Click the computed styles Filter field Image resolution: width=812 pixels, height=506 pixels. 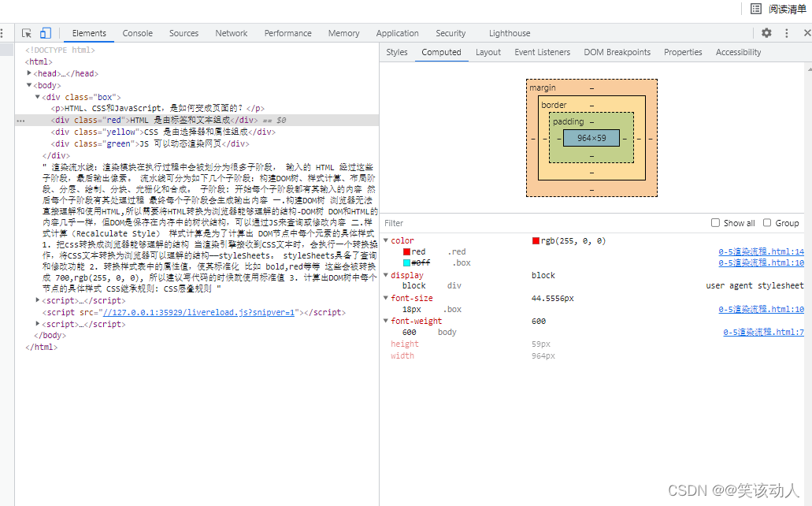tap(543, 223)
